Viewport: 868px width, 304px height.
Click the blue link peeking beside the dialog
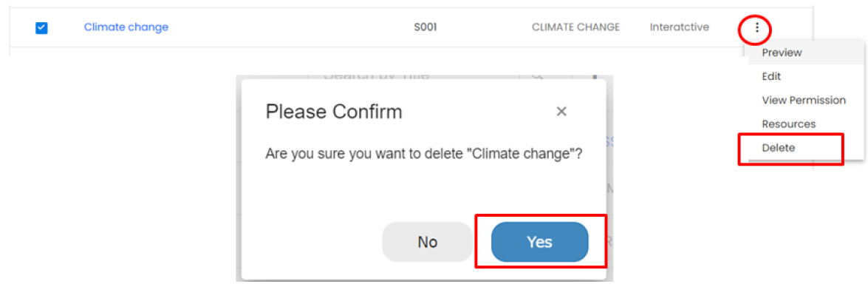point(609,141)
